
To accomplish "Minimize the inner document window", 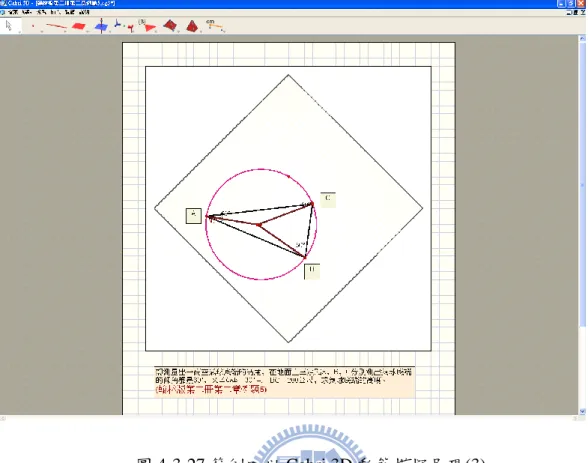I will 570,12.
